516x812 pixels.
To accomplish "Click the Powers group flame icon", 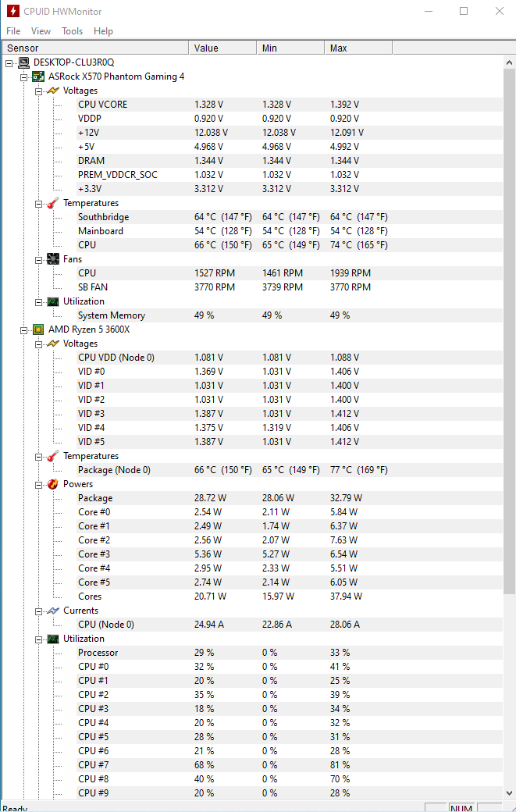I will [53, 484].
